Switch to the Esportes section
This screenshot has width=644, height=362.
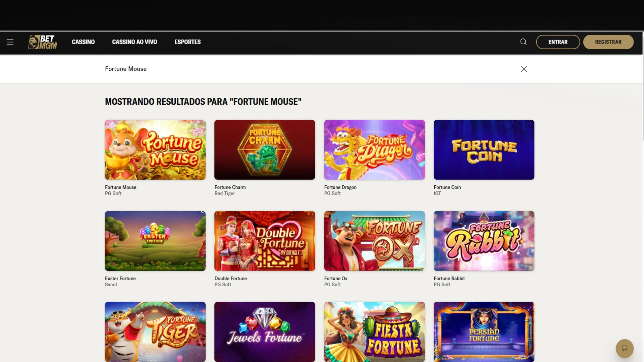pos(187,42)
